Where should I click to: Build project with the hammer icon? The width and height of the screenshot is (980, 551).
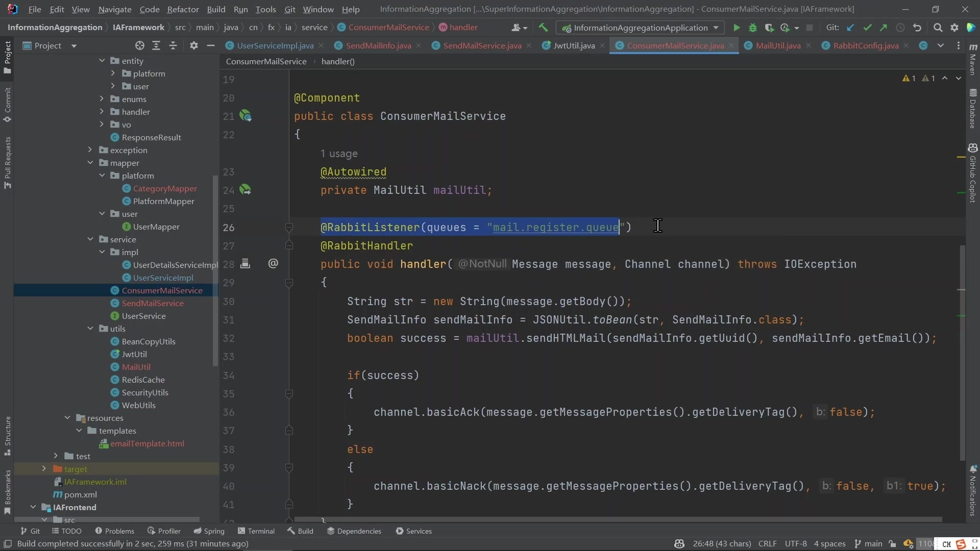click(x=543, y=28)
